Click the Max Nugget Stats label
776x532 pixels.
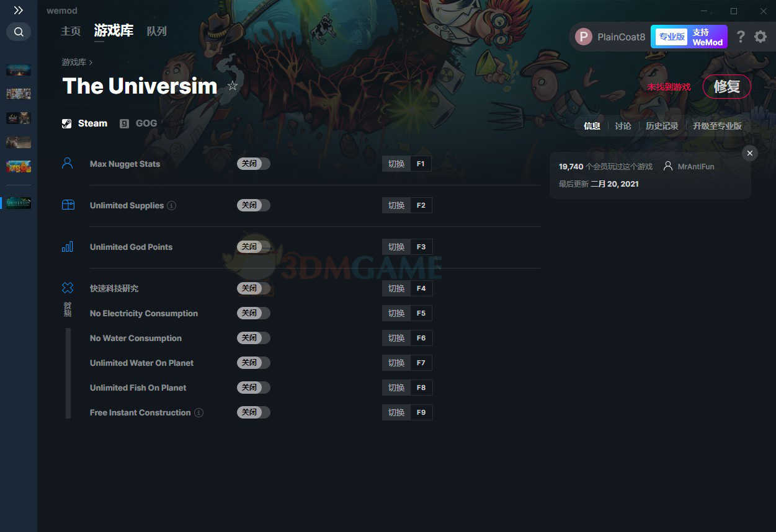[x=125, y=164]
